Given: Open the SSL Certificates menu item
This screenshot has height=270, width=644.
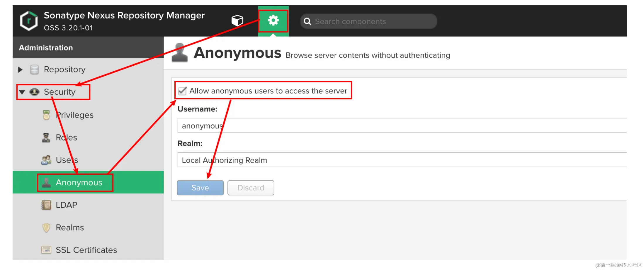Looking at the screenshot, I should (86, 250).
